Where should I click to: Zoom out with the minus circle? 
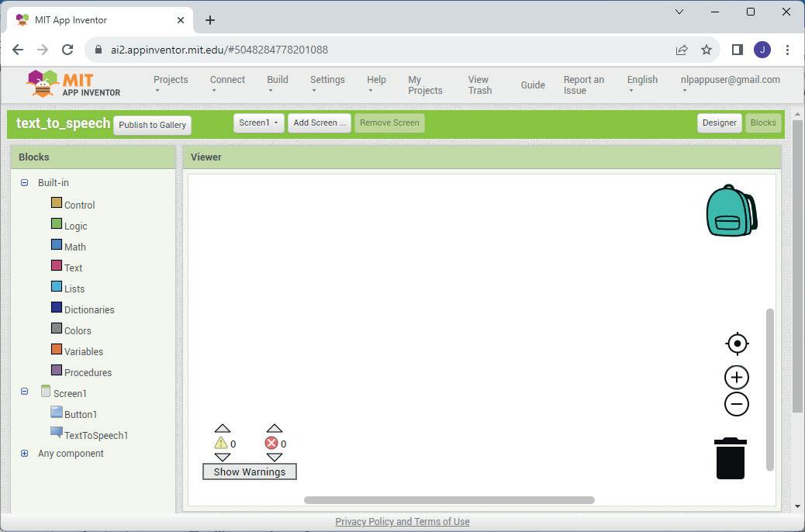point(737,404)
